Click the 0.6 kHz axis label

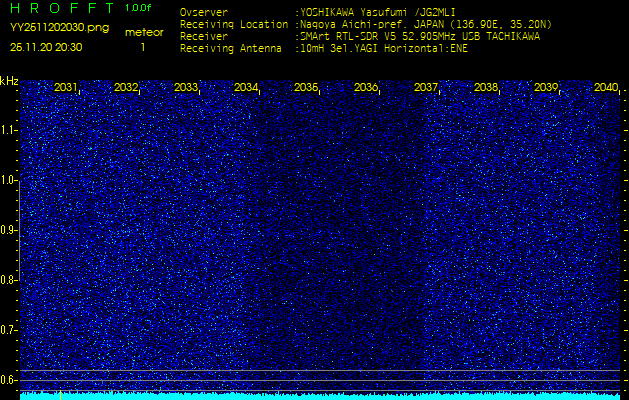(8, 380)
